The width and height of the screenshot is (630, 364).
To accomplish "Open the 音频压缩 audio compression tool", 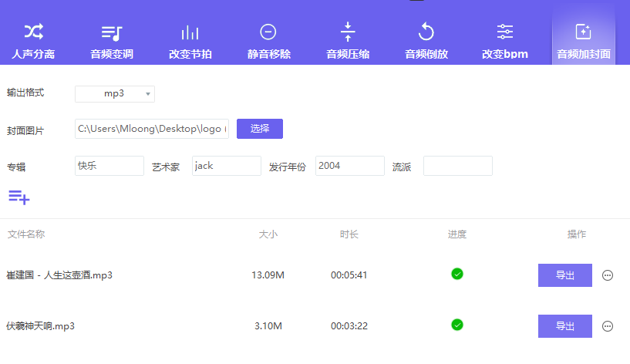I will click(347, 41).
